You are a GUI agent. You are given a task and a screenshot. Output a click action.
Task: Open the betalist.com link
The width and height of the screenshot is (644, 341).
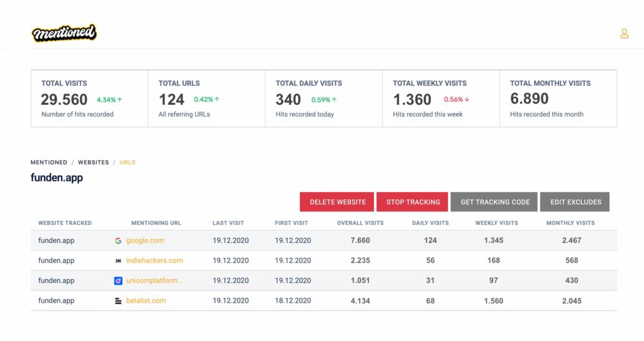[146, 300]
